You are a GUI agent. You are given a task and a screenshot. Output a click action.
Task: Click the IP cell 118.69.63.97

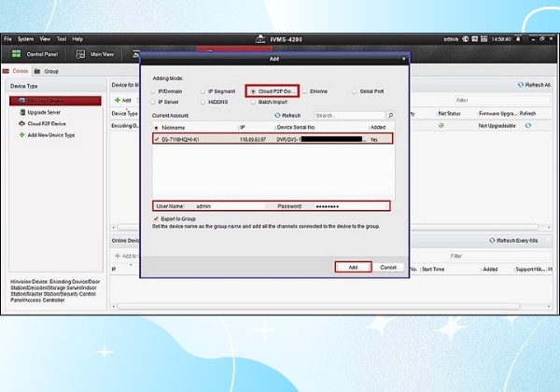point(253,139)
